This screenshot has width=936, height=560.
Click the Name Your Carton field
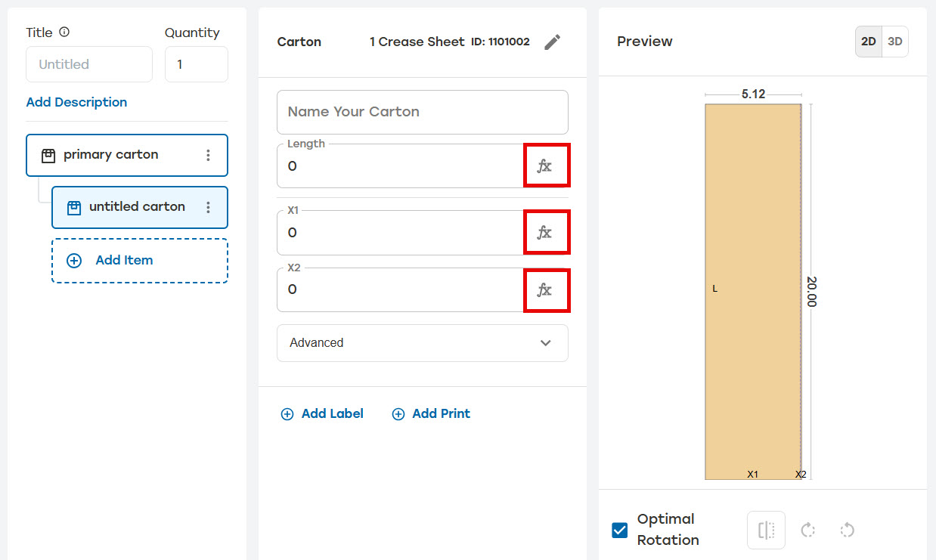(x=423, y=112)
